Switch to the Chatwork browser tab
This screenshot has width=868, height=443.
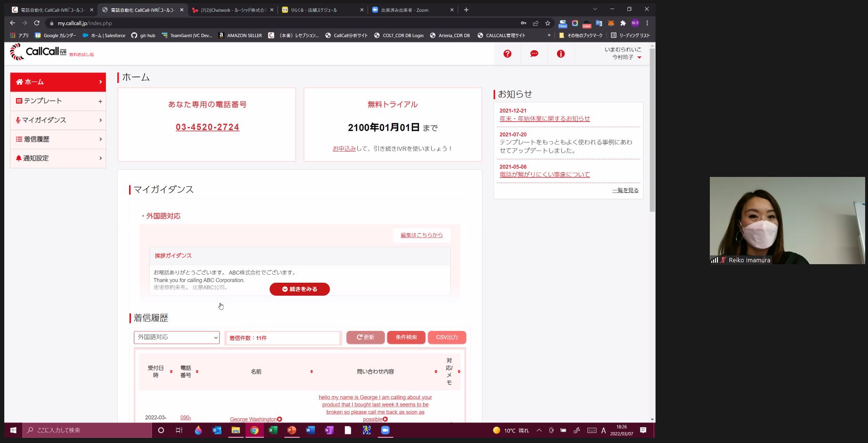232,10
